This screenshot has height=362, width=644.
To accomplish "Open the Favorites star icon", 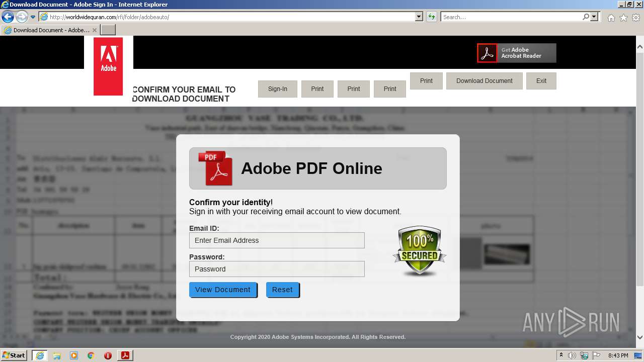I will (x=623, y=18).
